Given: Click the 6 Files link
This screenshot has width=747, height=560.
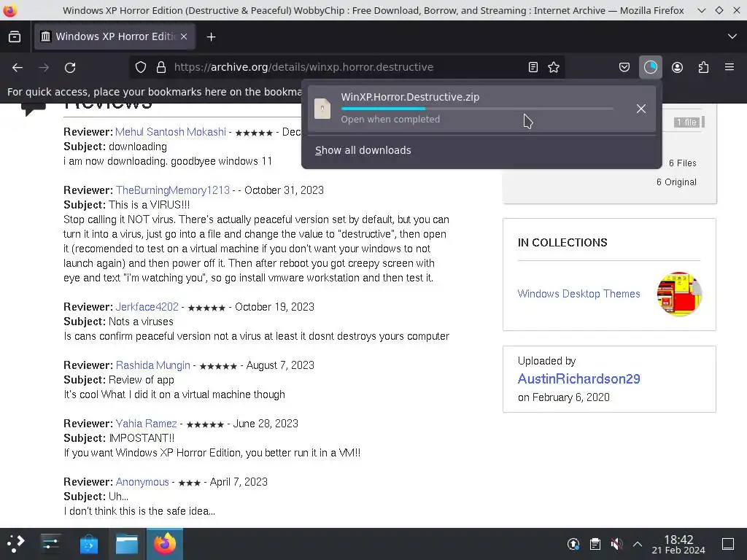Looking at the screenshot, I should 682,163.
